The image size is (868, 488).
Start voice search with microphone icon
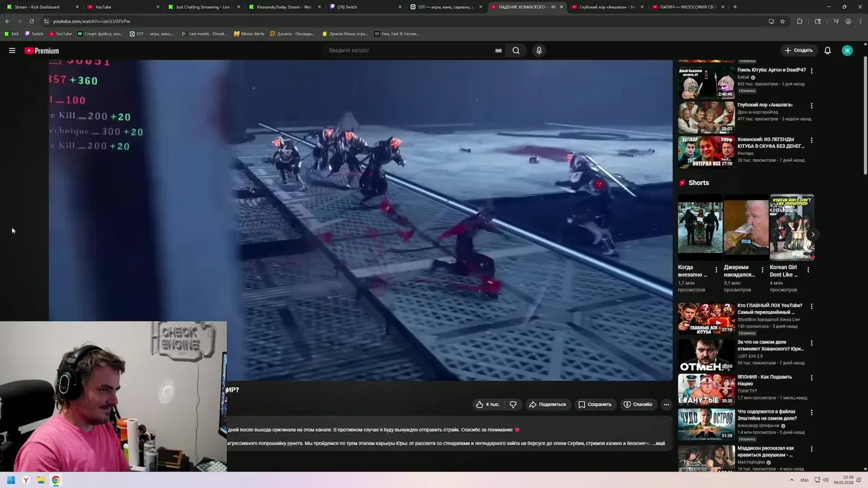(539, 51)
